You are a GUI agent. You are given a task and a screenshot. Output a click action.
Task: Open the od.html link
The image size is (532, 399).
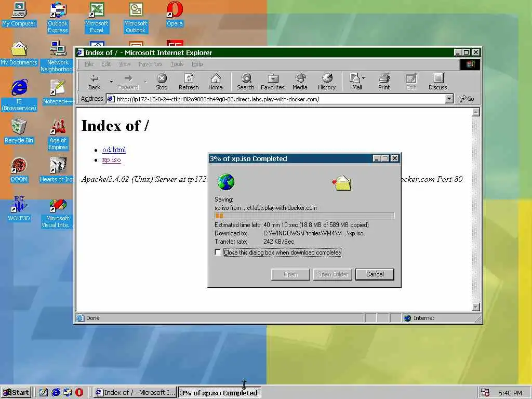click(114, 150)
